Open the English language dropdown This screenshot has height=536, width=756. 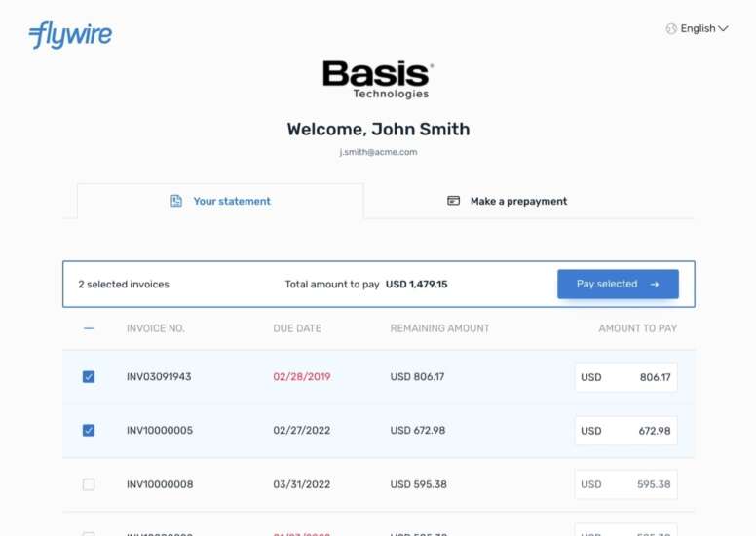[698, 29]
